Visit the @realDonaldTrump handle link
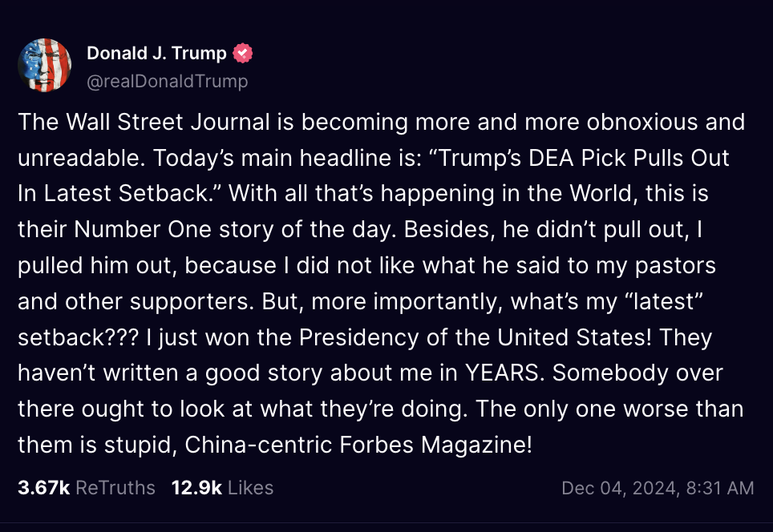The width and height of the screenshot is (773, 532). (167, 81)
